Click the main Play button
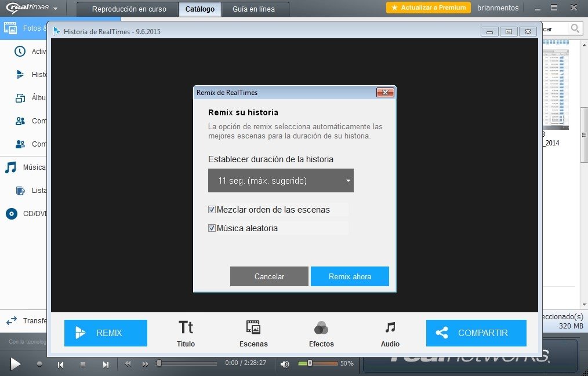This screenshot has height=376, width=588. point(15,364)
